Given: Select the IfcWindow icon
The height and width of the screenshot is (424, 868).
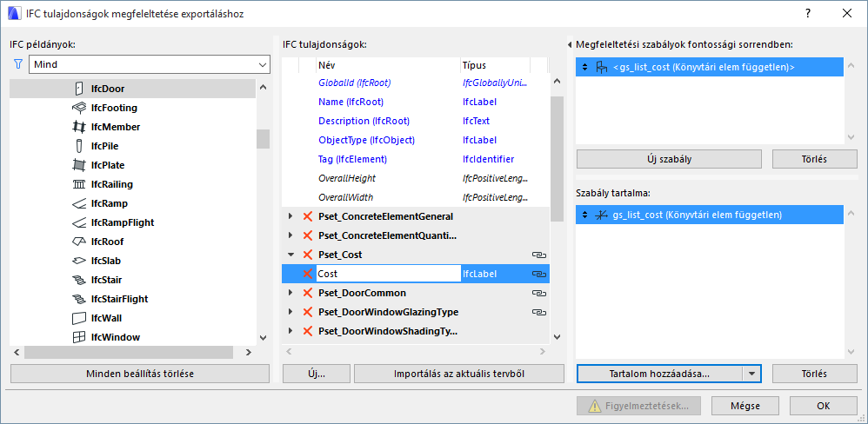Looking at the screenshot, I should [78, 337].
